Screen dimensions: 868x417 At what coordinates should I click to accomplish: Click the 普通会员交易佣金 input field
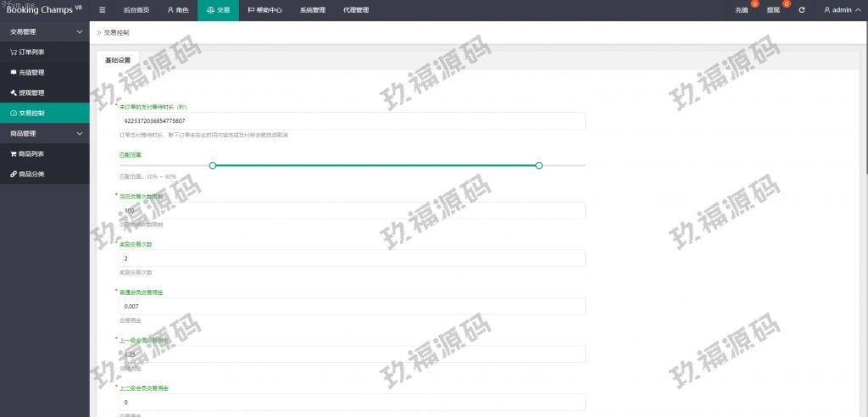click(x=352, y=305)
